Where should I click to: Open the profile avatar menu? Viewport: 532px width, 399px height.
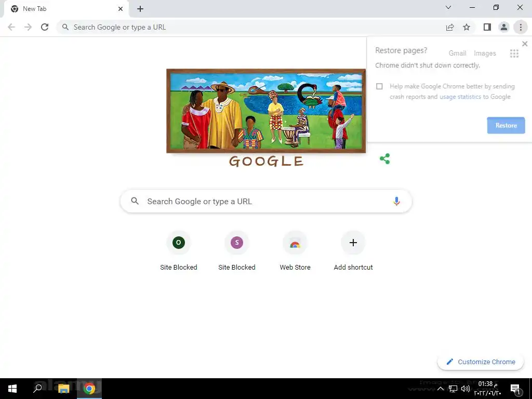pos(504,27)
